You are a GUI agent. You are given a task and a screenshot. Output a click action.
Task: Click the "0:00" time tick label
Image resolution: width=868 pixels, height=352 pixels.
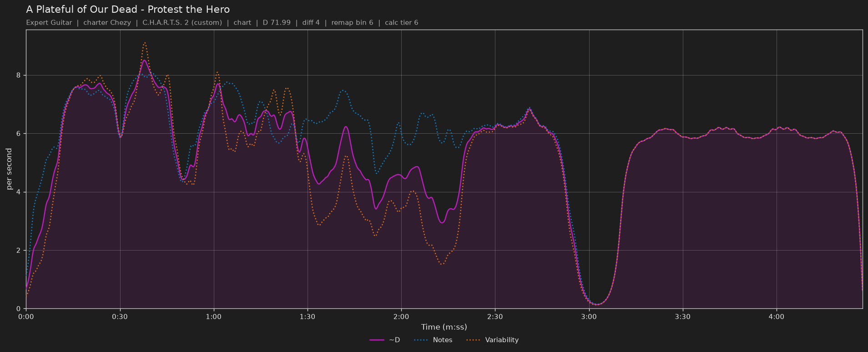26,317
